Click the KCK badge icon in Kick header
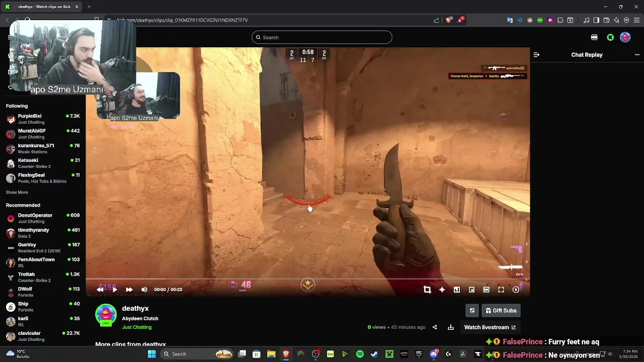This screenshot has height=362, width=644. 594,37
